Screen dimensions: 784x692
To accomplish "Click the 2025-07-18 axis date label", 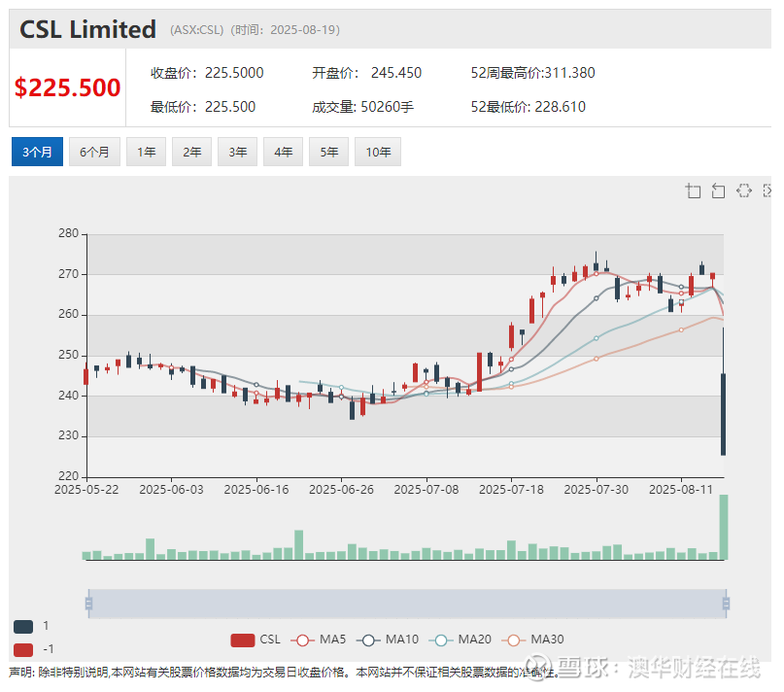I will tap(511, 489).
